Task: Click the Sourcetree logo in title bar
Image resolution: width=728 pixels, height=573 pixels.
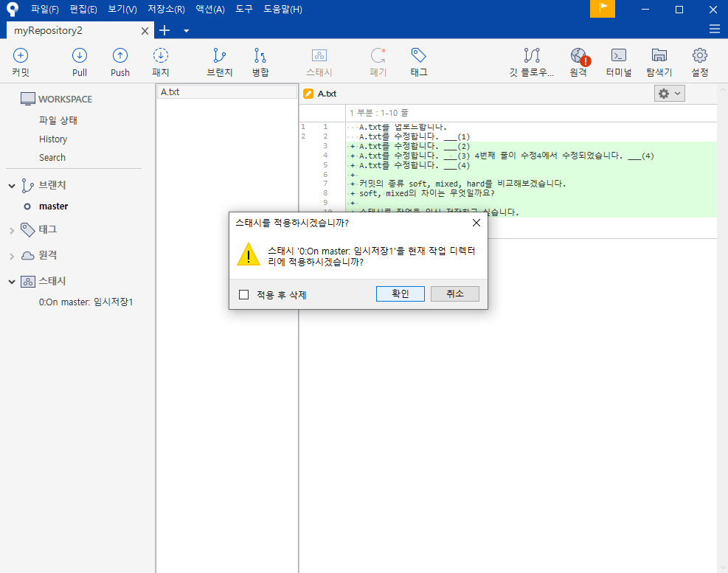Action: (x=13, y=9)
